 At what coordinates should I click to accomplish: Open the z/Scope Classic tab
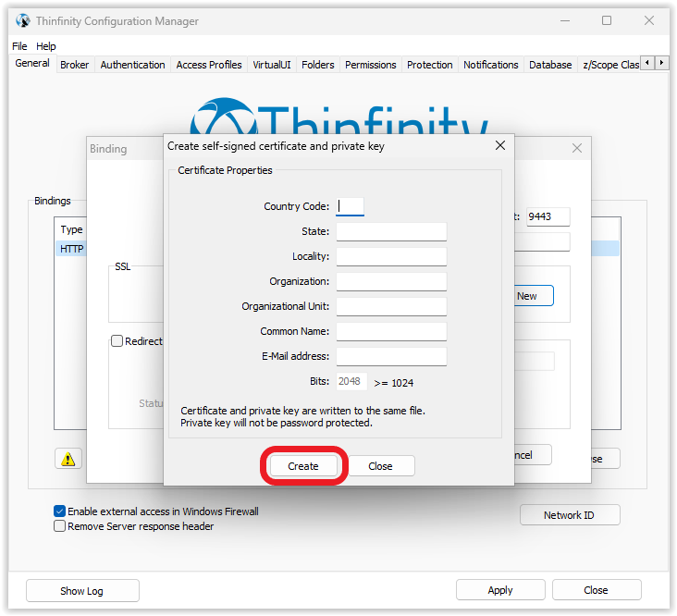coord(610,65)
